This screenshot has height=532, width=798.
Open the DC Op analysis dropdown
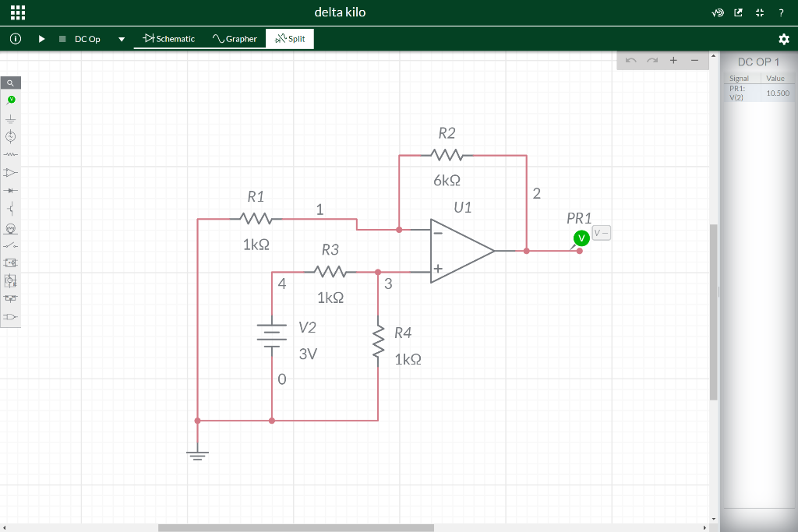click(121, 38)
